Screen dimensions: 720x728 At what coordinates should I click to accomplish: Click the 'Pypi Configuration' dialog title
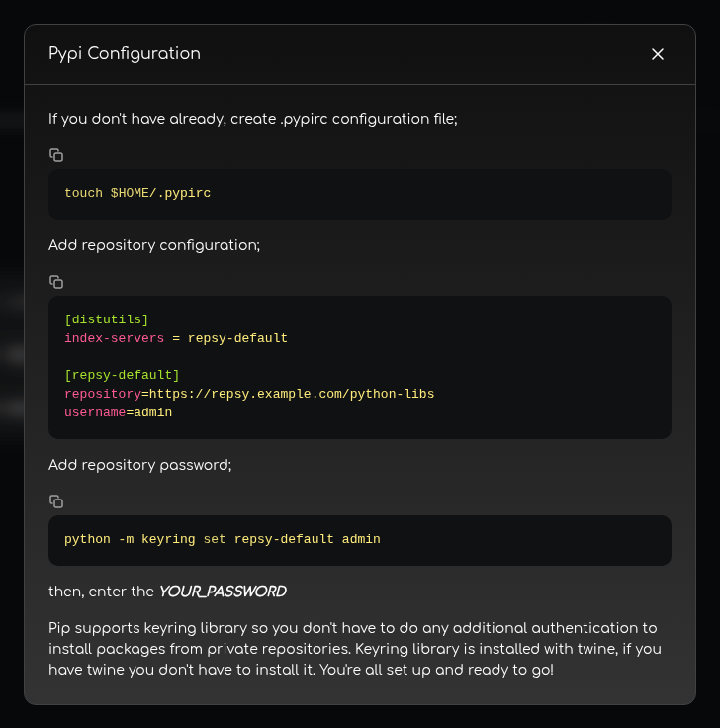tap(125, 53)
